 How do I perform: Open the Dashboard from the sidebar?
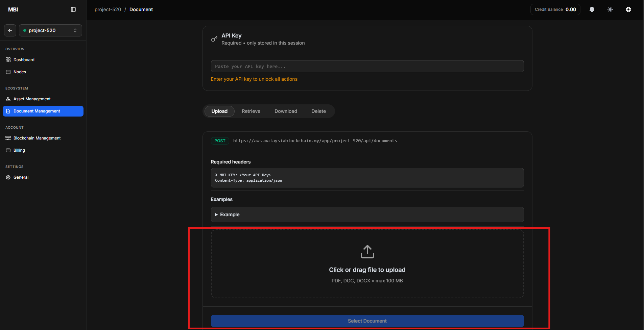[24, 59]
